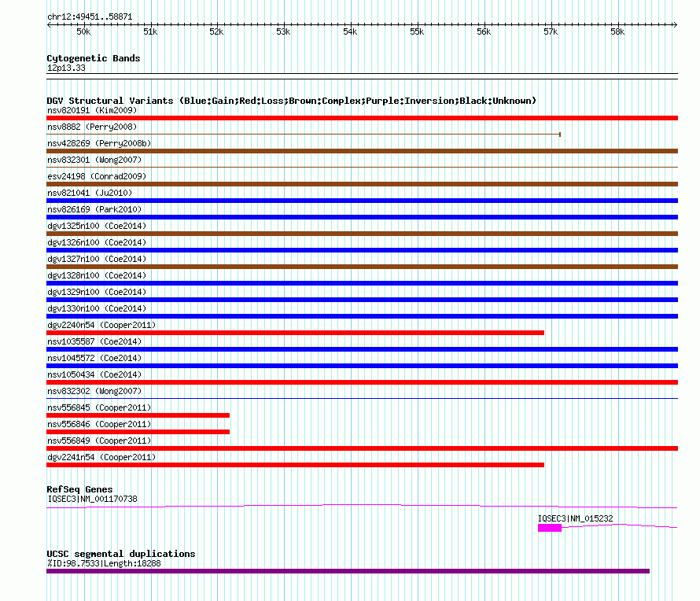Click the nsv556846 (Cooper2011) short red bar
The width and height of the screenshot is (700, 601).
coord(138,432)
